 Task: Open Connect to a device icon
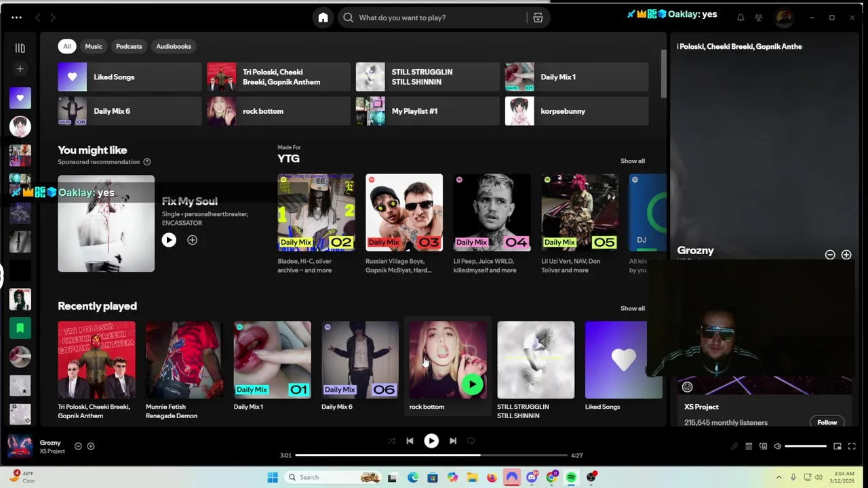coord(763,446)
